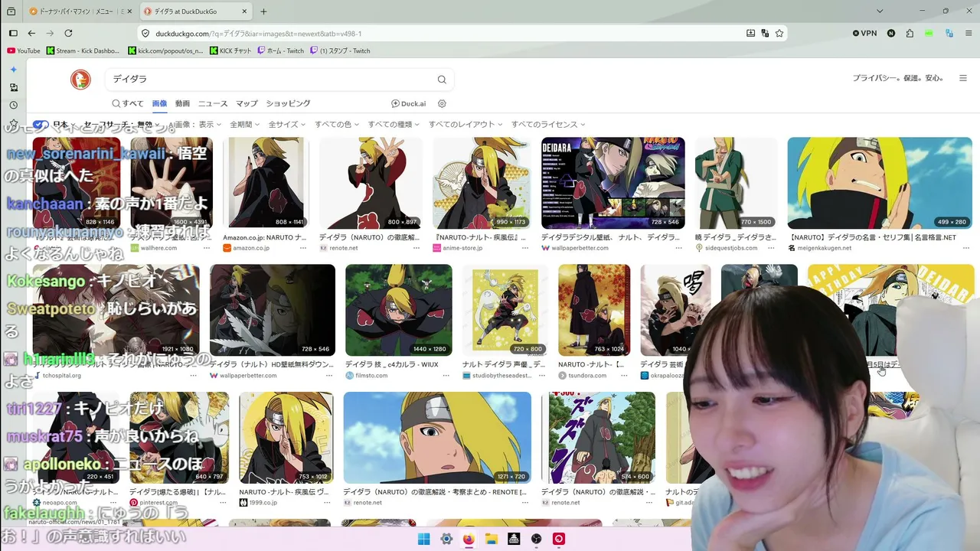Open the 1440 × 1280 filmsto.com image

coord(399,310)
